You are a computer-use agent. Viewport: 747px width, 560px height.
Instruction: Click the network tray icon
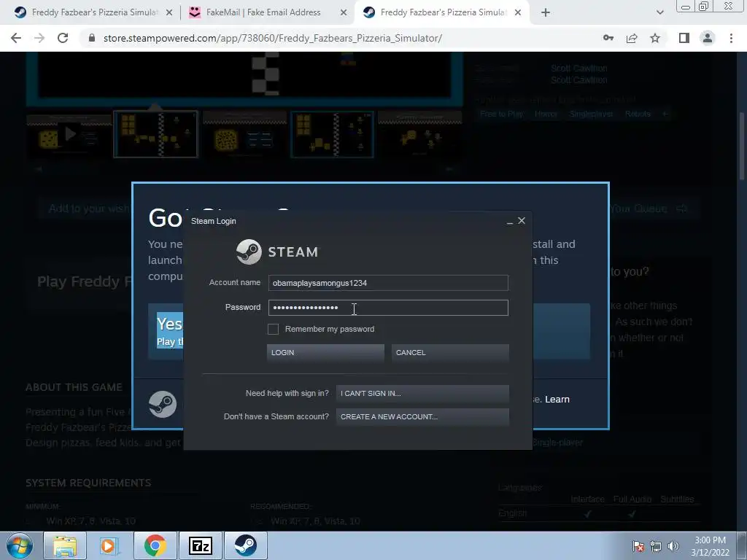point(656,546)
